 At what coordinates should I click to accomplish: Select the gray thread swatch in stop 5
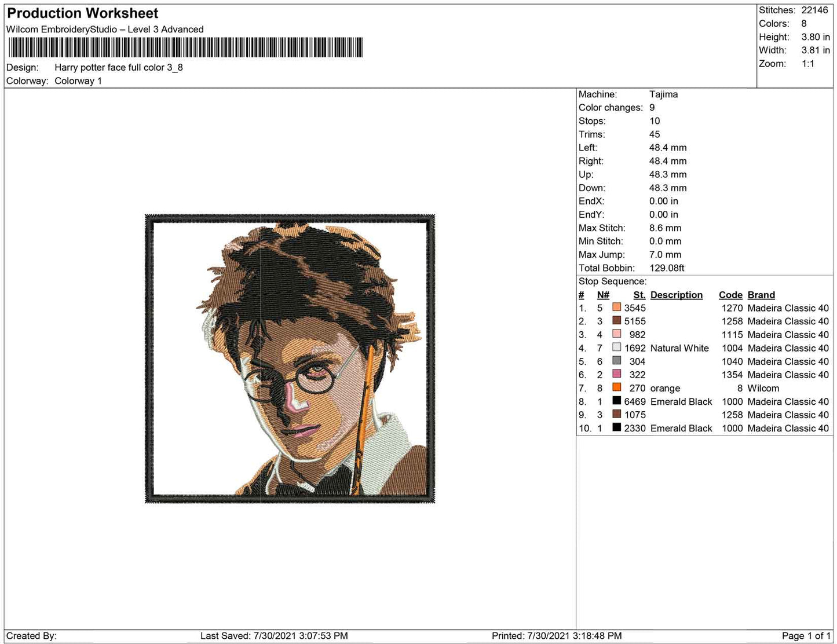(617, 361)
